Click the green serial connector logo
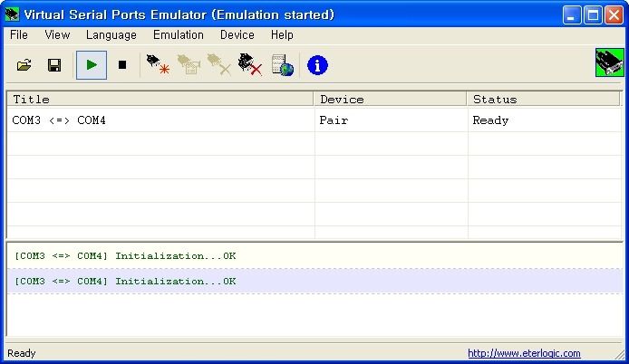The width and height of the screenshot is (629, 364). click(610, 62)
